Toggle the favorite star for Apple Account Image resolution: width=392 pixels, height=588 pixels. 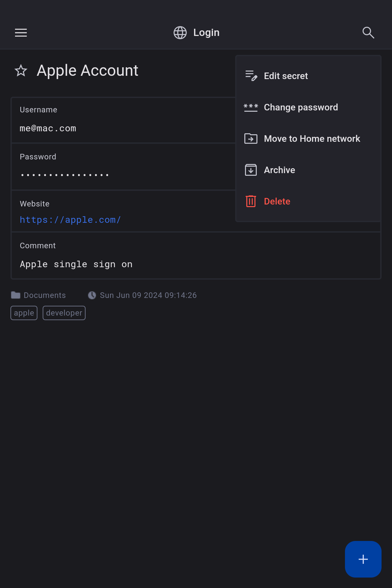tap(21, 71)
